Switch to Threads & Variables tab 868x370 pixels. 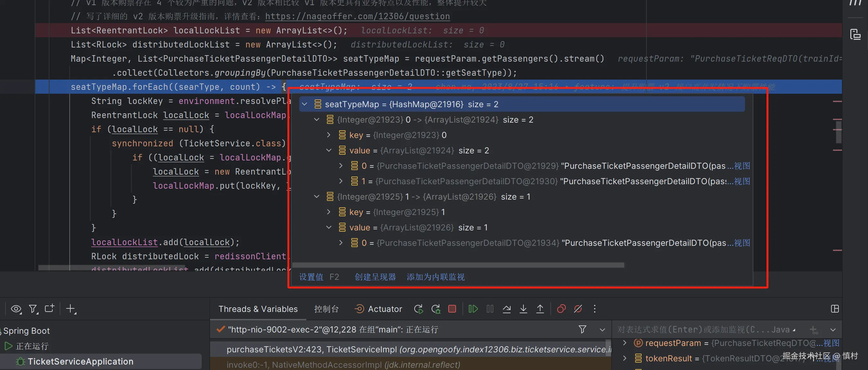coord(258,309)
